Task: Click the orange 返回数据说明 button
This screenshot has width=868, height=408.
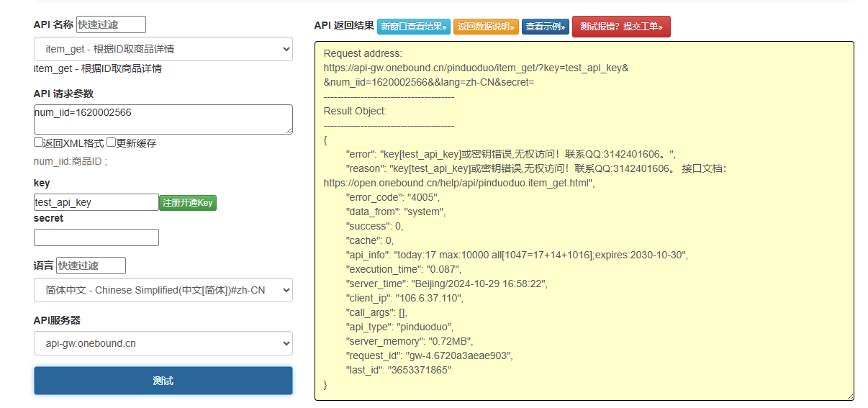Action: (x=486, y=27)
